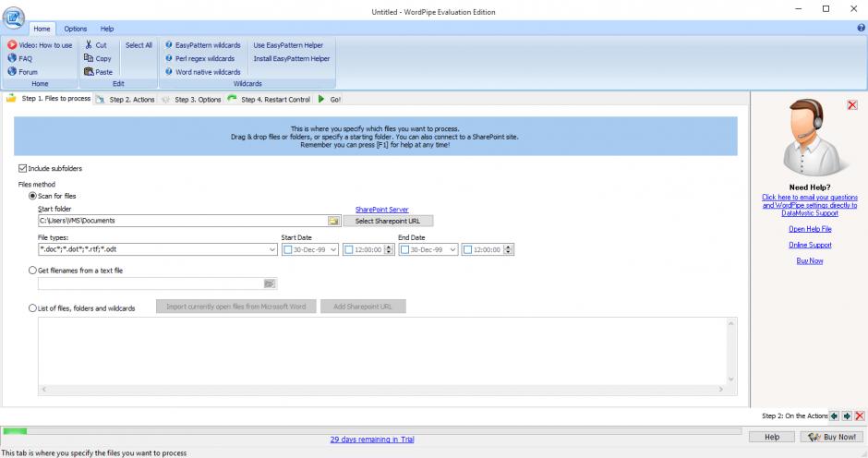This screenshot has width=868, height=458.
Task: Enable the Start Date time checkbox
Action: (348, 249)
